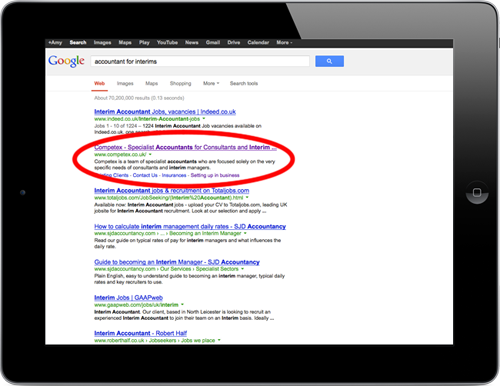Open How to calculate interim management rates
Viewport: 500px width, 386px height.
click(x=190, y=226)
